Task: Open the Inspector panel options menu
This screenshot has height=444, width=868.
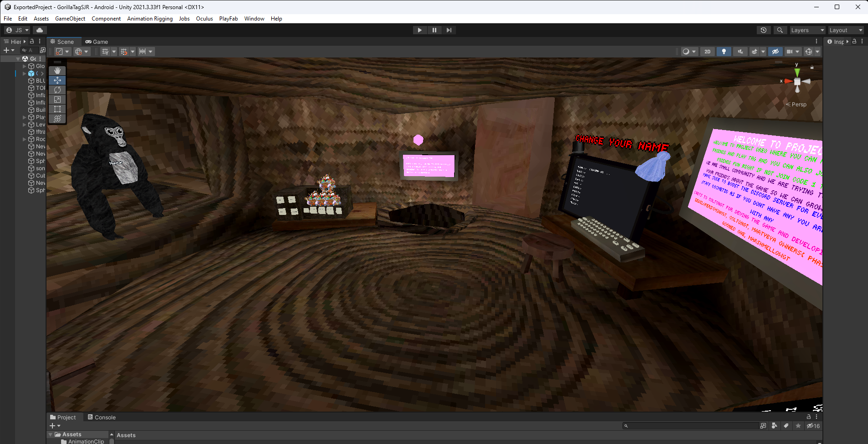Action: (862, 42)
